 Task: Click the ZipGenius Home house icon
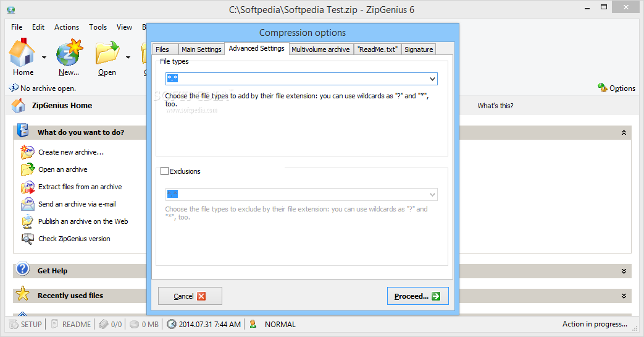tap(19, 106)
